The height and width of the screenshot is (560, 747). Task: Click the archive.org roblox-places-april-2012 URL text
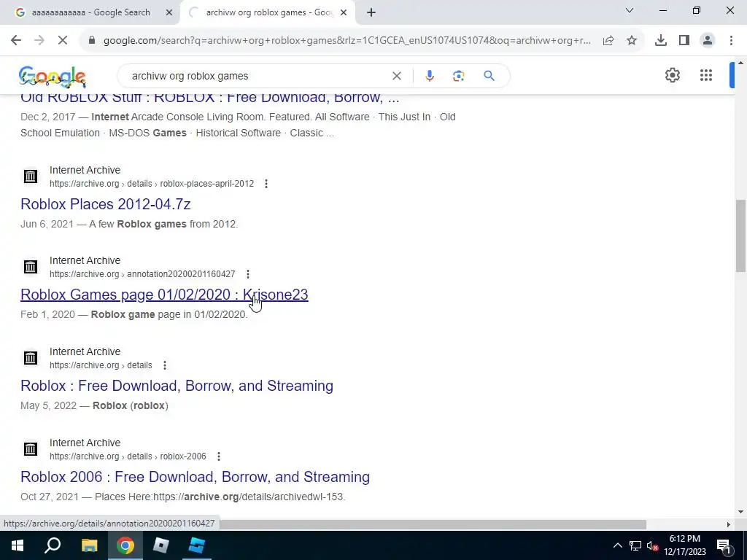pos(152,184)
